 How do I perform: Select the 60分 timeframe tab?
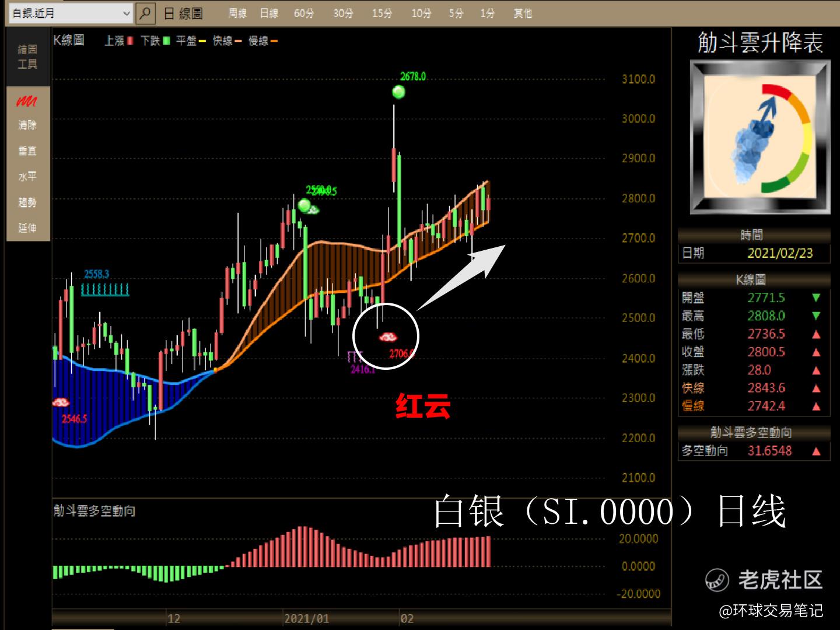pyautogui.click(x=303, y=13)
